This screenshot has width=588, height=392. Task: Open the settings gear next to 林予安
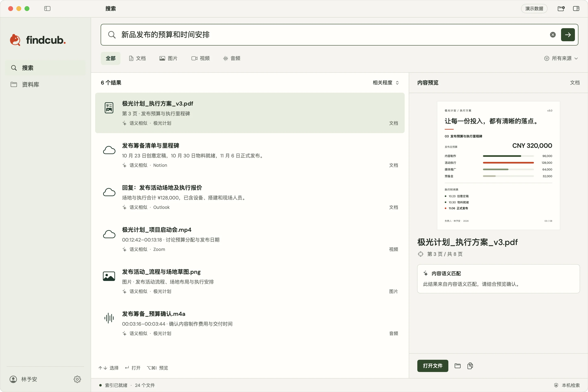click(77, 379)
